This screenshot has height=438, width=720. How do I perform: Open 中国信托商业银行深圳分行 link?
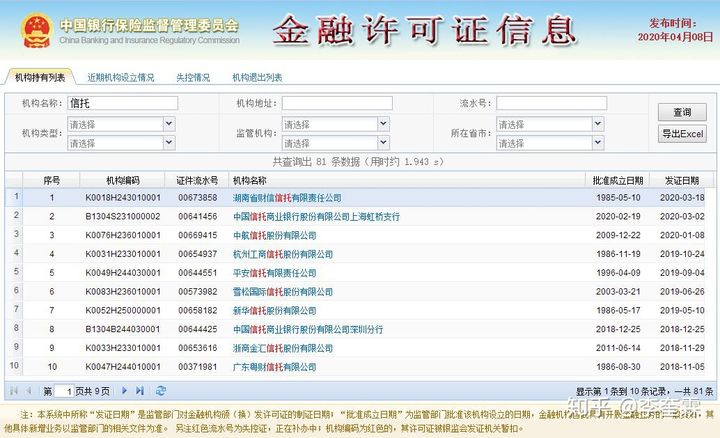308,330
